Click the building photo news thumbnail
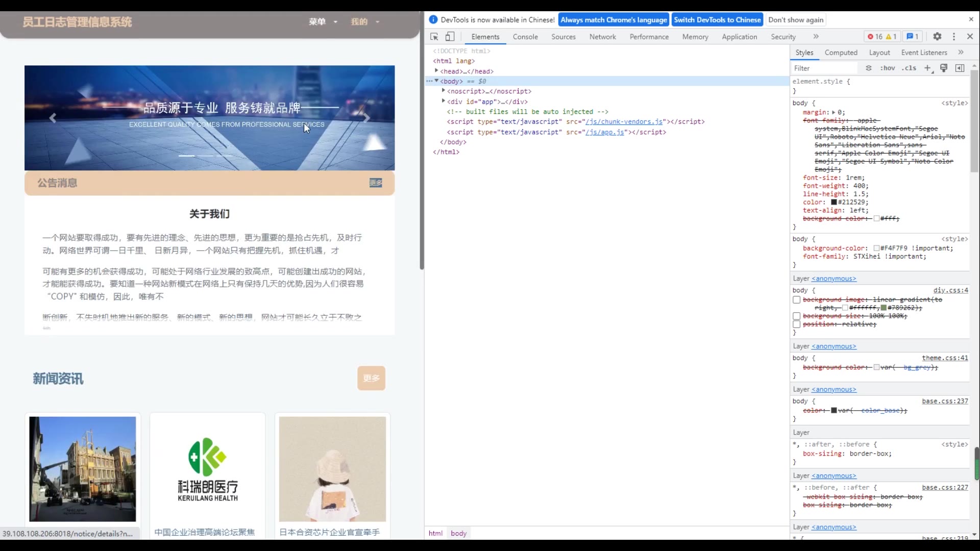980x551 pixels. (83, 469)
